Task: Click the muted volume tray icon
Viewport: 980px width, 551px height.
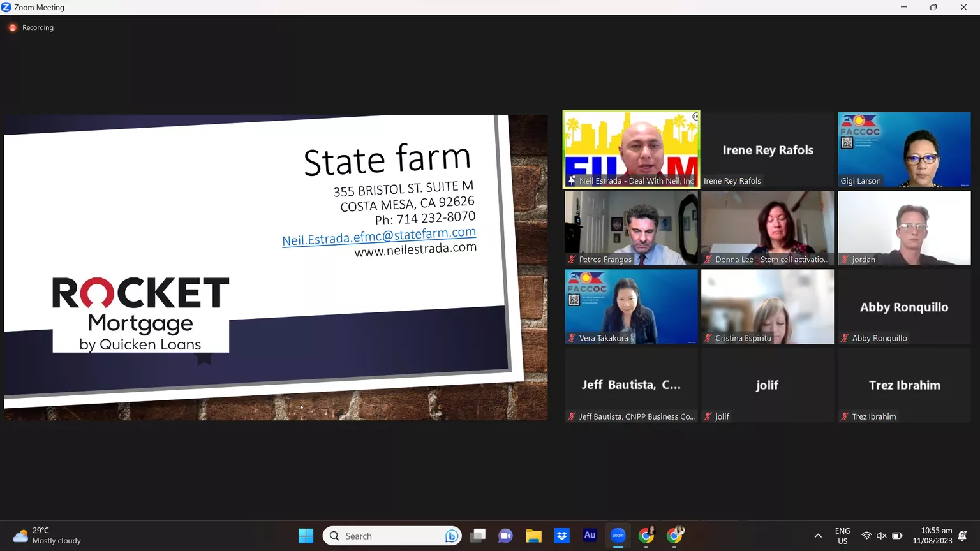Action: pos(882,536)
